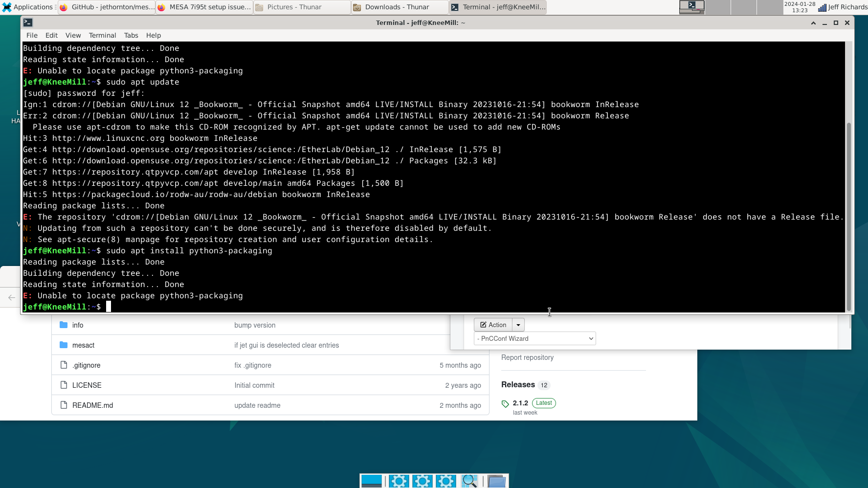Open the README.md file link

(92, 405)
